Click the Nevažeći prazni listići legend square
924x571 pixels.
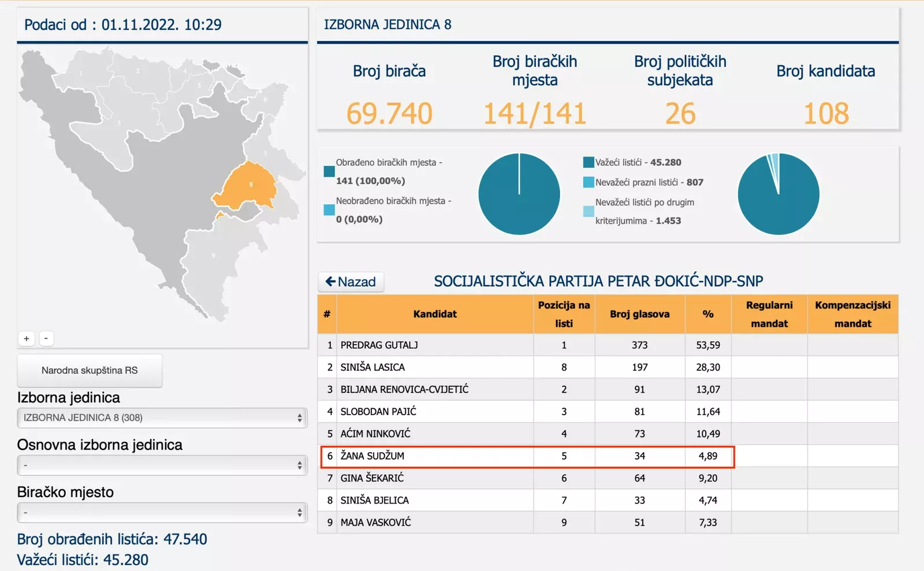588,182
